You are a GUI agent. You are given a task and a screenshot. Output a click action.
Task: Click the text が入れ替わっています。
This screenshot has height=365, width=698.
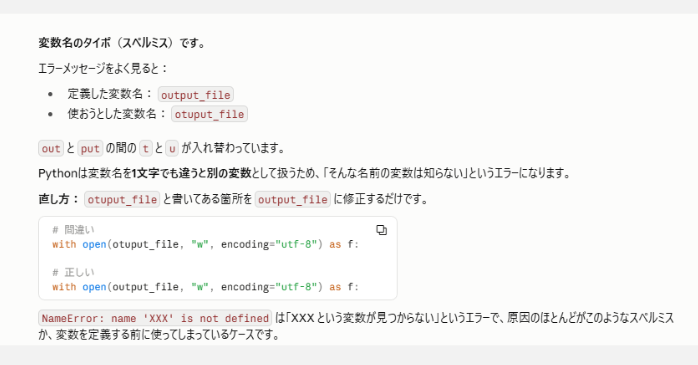point(233,148)
